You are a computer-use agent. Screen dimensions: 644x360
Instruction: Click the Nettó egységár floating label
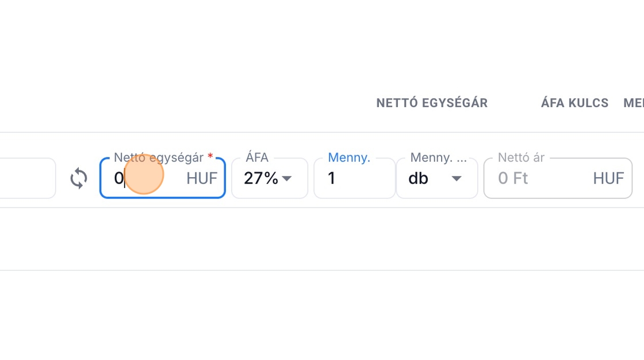(x=159, y=158)
